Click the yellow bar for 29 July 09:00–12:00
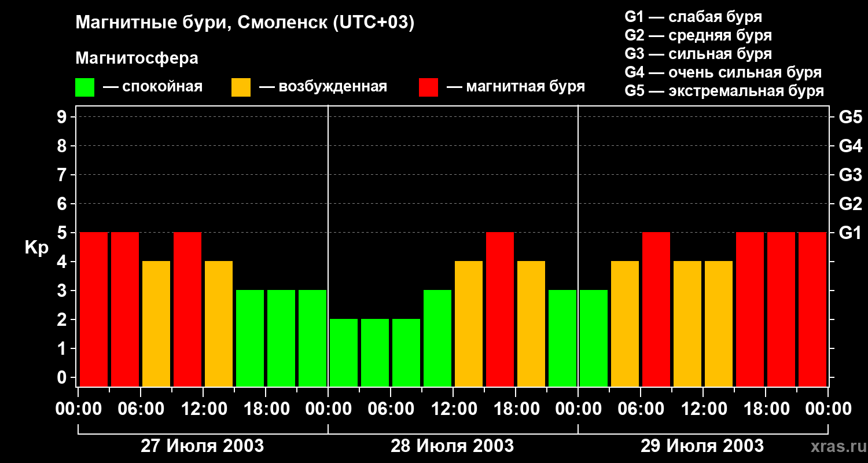This screenshot has width=868, height=463. pyautogui.click(x=687, y=324)
